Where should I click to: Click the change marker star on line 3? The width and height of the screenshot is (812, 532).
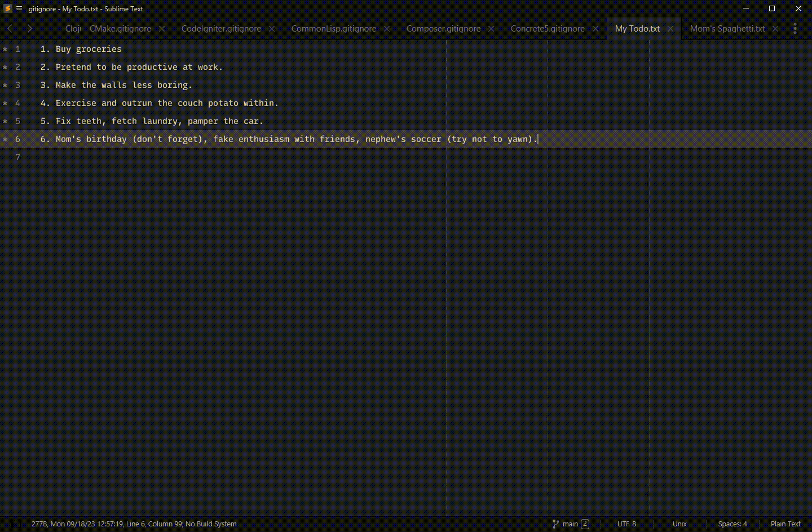[5, 85]
